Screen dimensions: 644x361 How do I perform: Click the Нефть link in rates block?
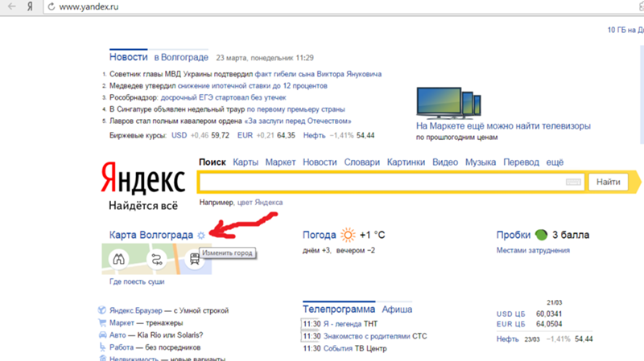point(507,338)
